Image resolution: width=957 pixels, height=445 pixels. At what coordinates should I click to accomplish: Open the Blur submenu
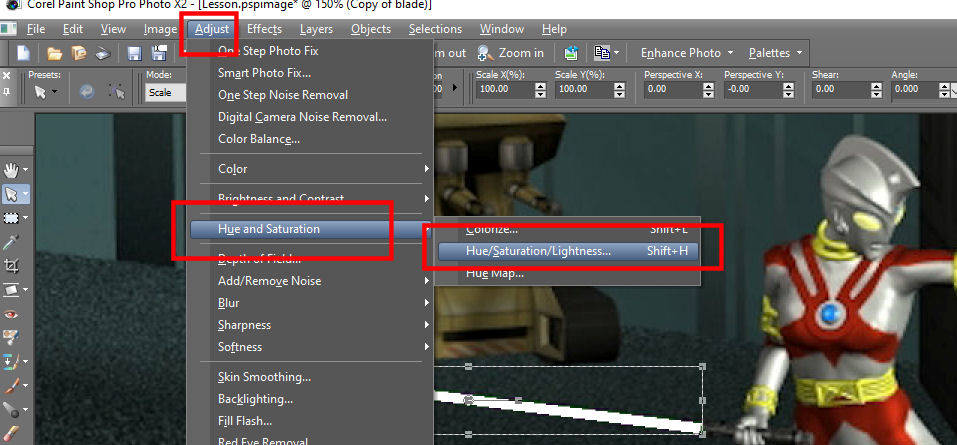click(311, 303)
